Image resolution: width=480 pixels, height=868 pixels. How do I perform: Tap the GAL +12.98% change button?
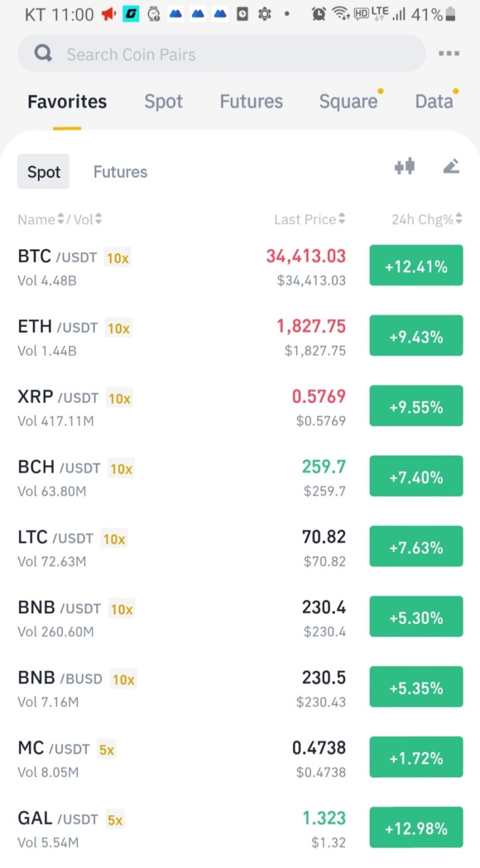(416, 828)
